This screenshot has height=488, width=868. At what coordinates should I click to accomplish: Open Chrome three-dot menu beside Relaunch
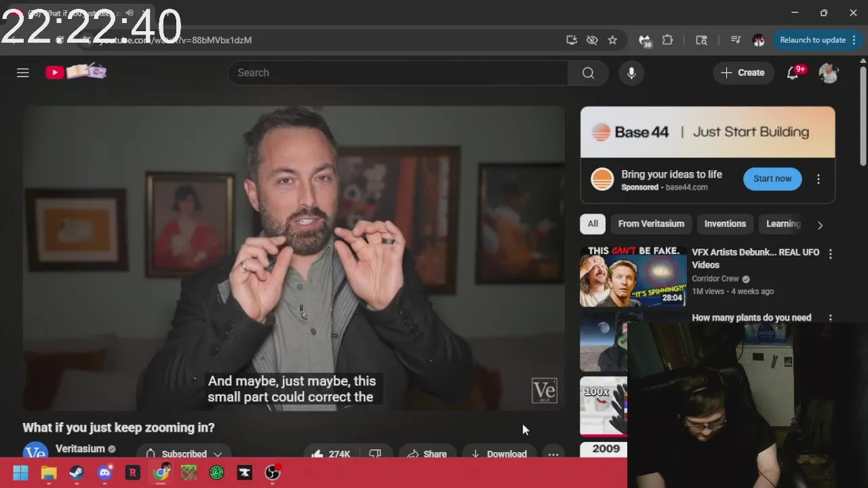point(854,40)
